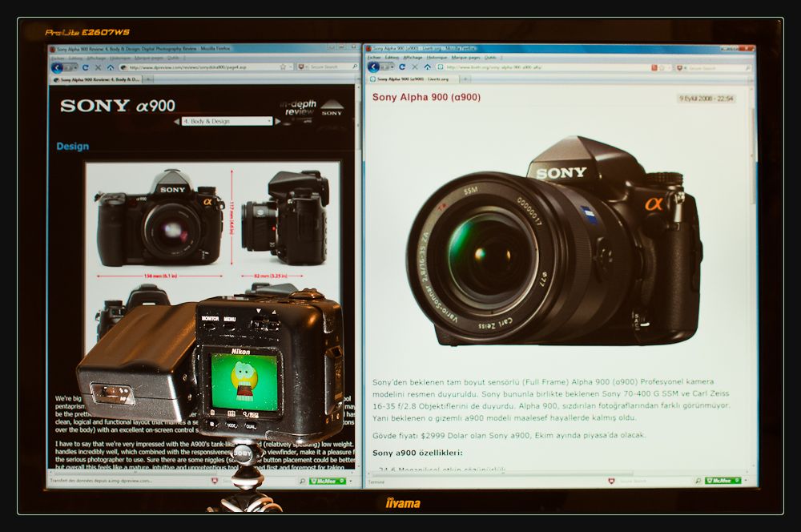The image size is (801, 532).
Task: Bookmark the right window page with star icon
Action: click(662, 67)
